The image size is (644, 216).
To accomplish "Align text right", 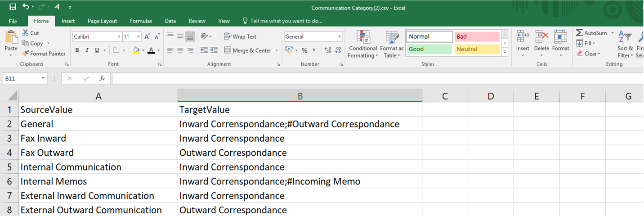I will [190, 50].
